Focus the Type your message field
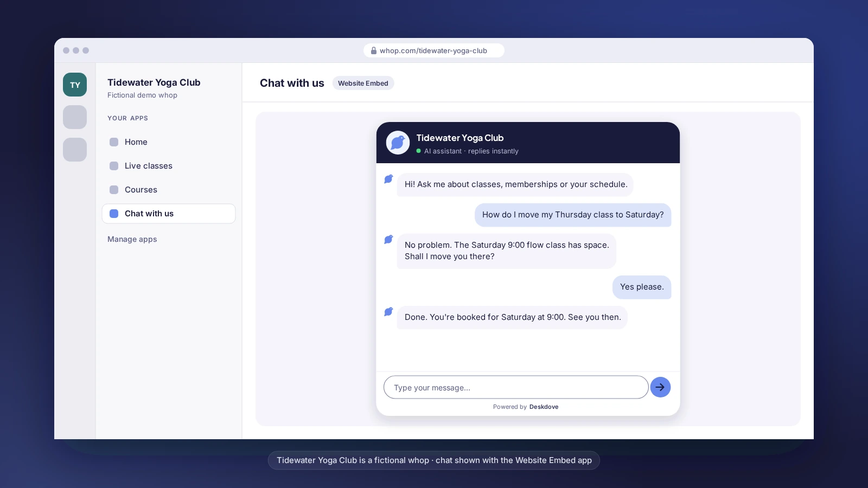 point(516,387)
